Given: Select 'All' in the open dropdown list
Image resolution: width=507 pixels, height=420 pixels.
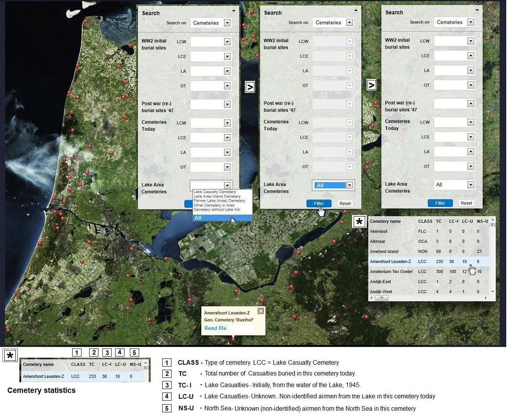Looking at the screenshot, I should 222,218.
